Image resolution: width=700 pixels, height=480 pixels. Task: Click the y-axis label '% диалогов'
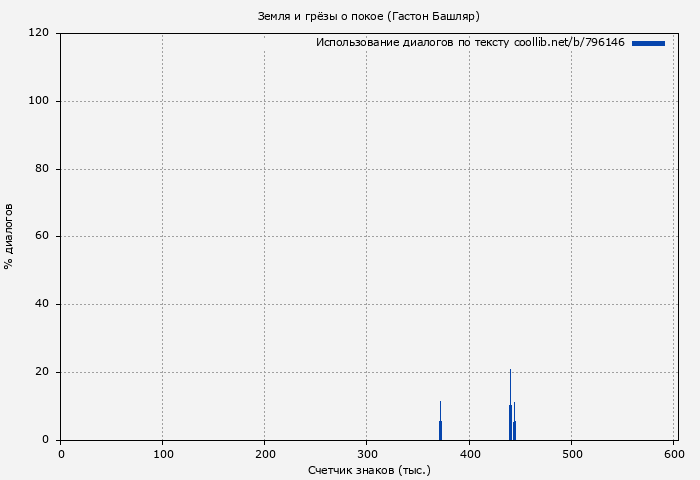(10, 236)
